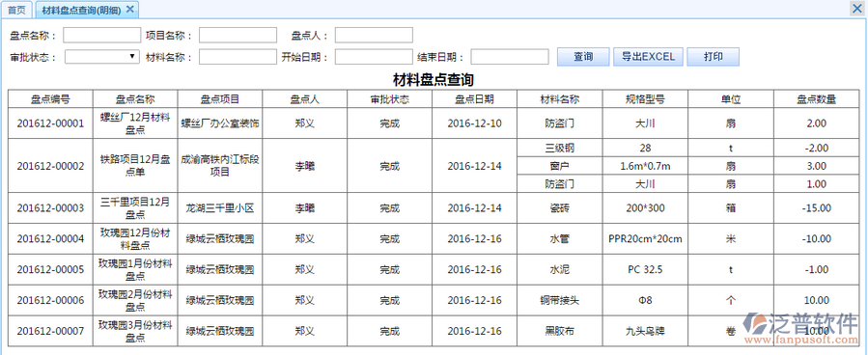Close the 材料盘点查询(明细) tab with its X icon
The width and height of the screenshot is (868, 355).
(130, 9)
